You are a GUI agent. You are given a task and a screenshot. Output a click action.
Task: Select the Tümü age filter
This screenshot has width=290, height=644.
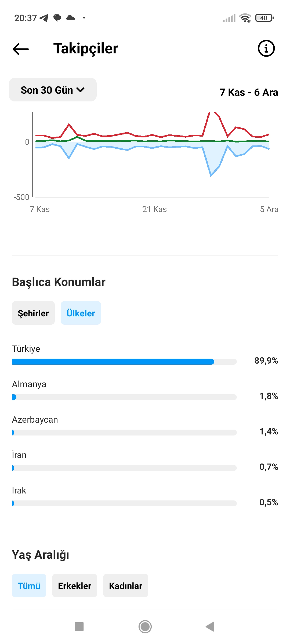(x=29, y=586)
